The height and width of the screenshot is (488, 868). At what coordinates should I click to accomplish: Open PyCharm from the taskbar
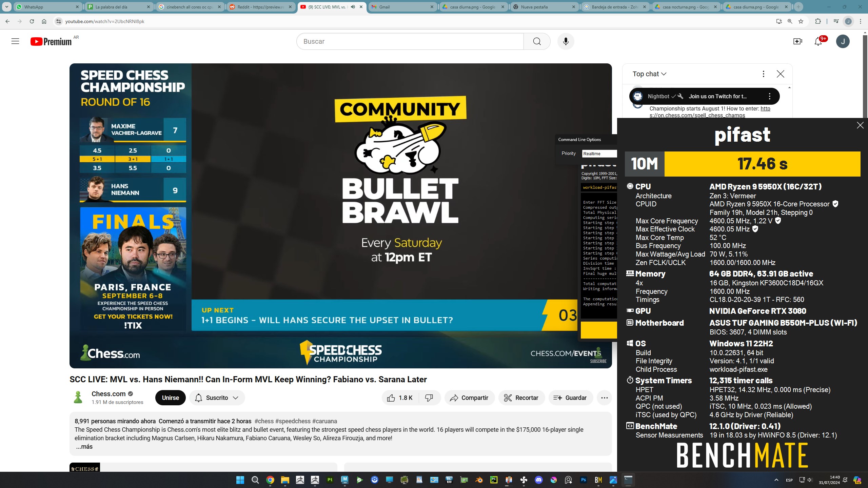click(x=494, y=480)
